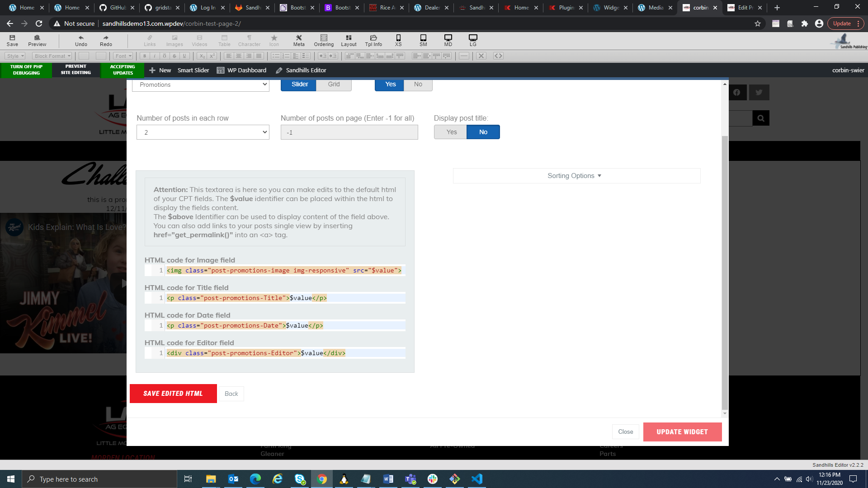Expand Sorting Options
The height and width of the screenshot is (488, 868).
pos(576,176)
